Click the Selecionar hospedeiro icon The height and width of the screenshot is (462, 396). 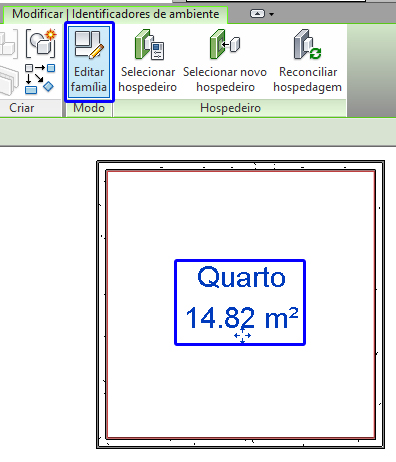(148, 62)
